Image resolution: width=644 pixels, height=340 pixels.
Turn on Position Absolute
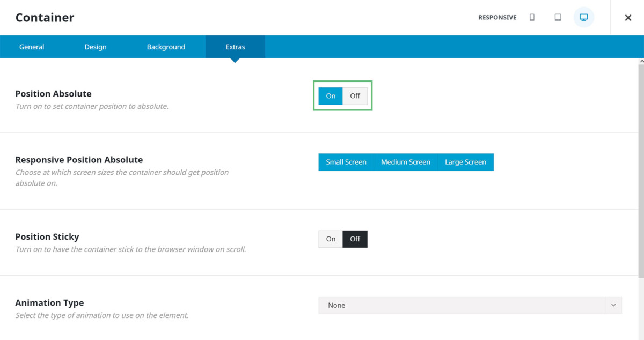pyautogui.click(x=330, y=95)
